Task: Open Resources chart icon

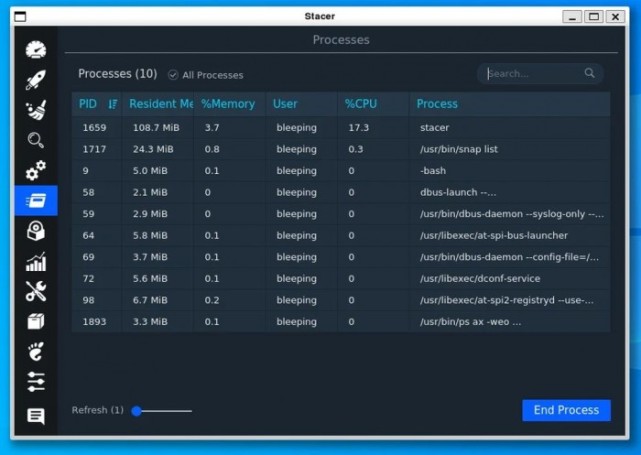Action: coord(36,261)
